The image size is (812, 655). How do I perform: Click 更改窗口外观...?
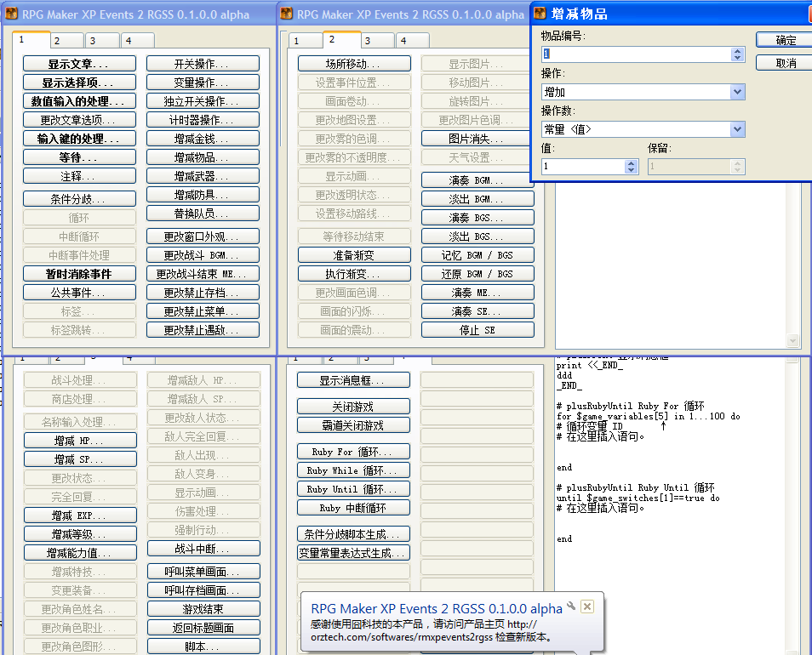pos(203,236)
